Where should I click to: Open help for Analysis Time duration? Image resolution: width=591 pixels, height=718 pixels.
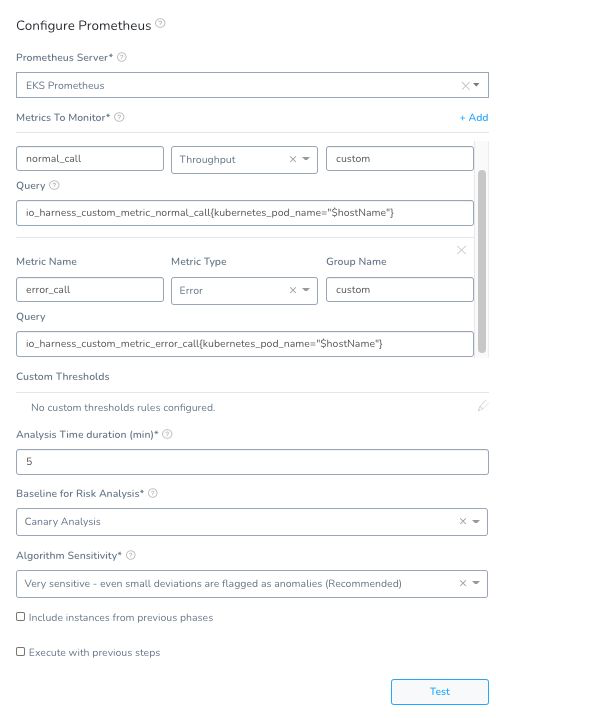167,434
